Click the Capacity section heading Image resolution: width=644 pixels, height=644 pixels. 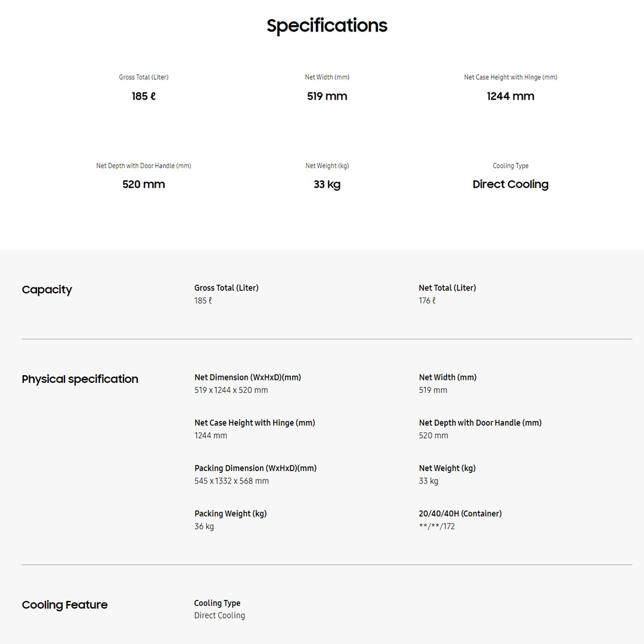click(x=47, y=290)
